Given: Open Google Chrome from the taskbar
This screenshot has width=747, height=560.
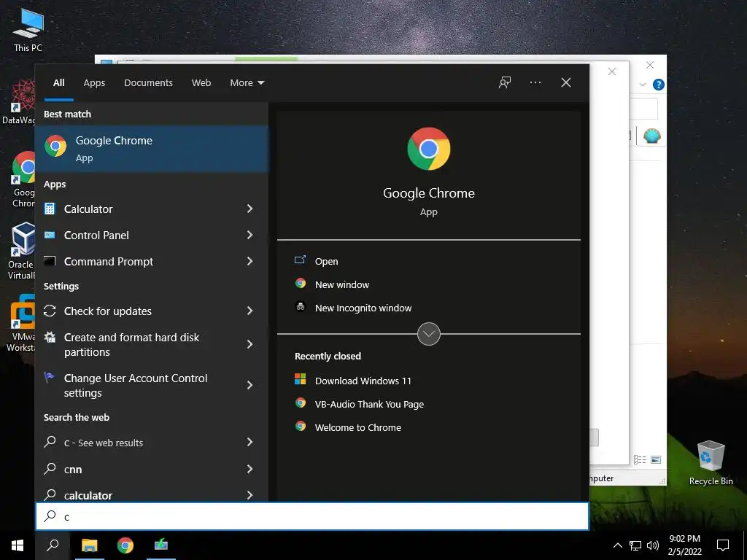Looking at the screenshot, I should click(x=125, y=545).
